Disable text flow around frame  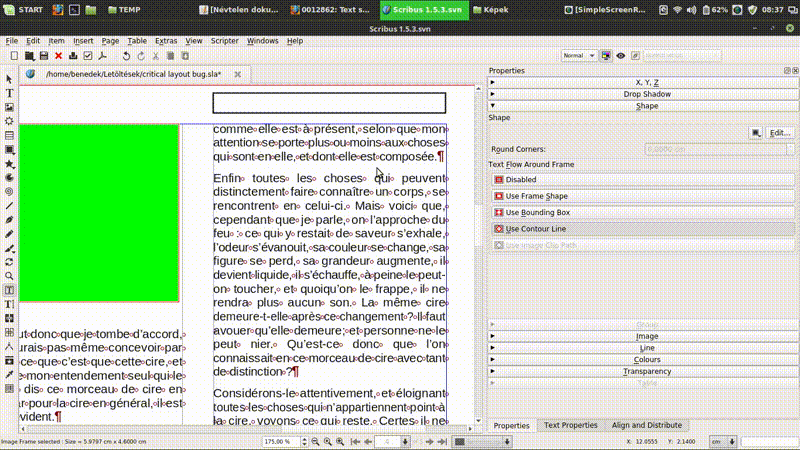click(x=521, y=180)
